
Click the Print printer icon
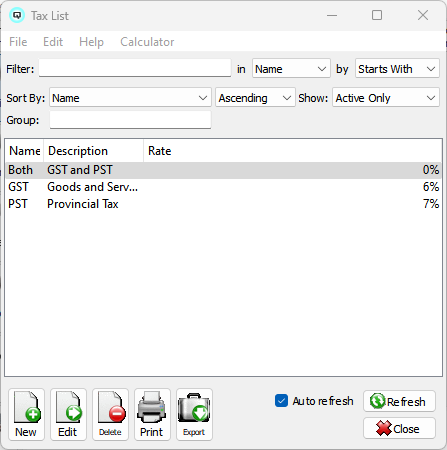[152, 414]
